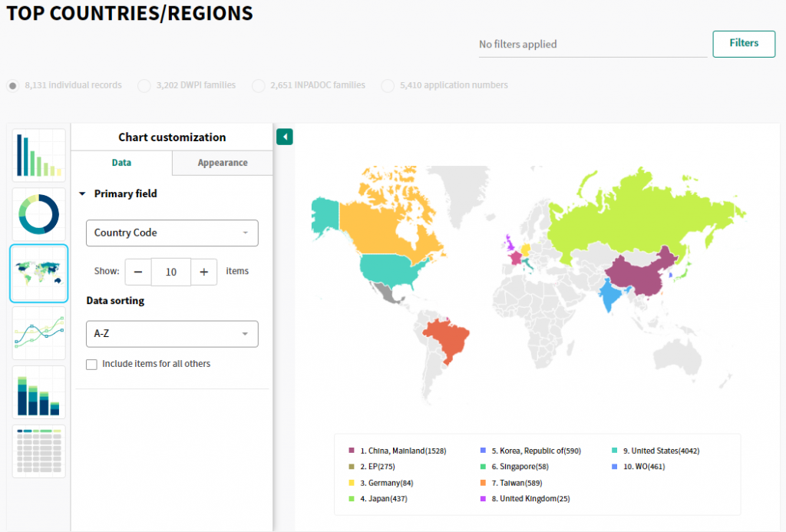786x532 pixels.
Task: Select the stacked bar chart type icon
Action: (39, 392)
